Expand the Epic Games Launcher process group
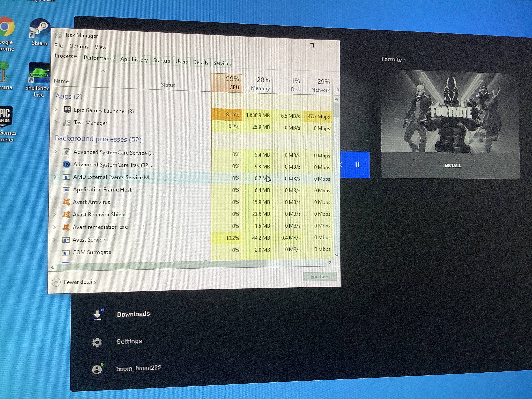The image size is (532, 399). tap(56, 109)
